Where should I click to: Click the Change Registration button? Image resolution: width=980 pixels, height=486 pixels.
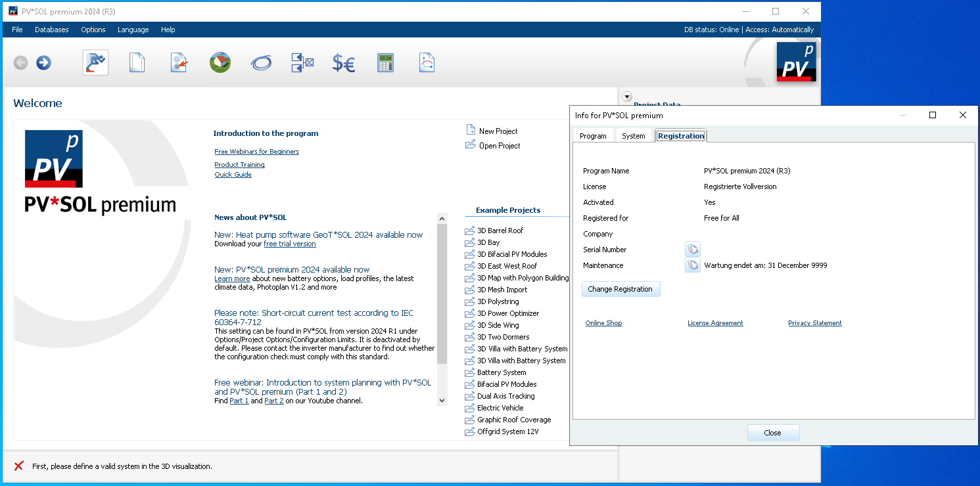click(620, 289)
